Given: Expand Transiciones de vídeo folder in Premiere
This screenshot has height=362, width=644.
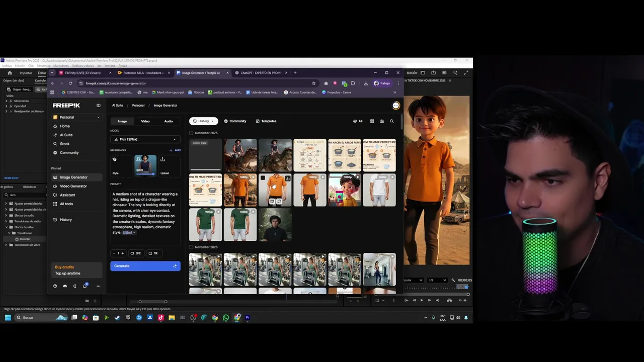Looking at the screenshot, I should (x=6, y=245).
